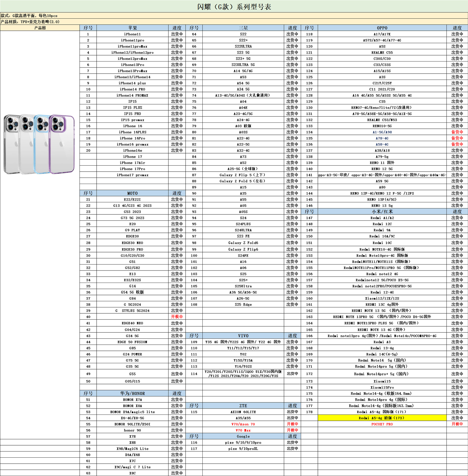
Task: Click the G24 POWER cell
Action: tap(133, 354)
